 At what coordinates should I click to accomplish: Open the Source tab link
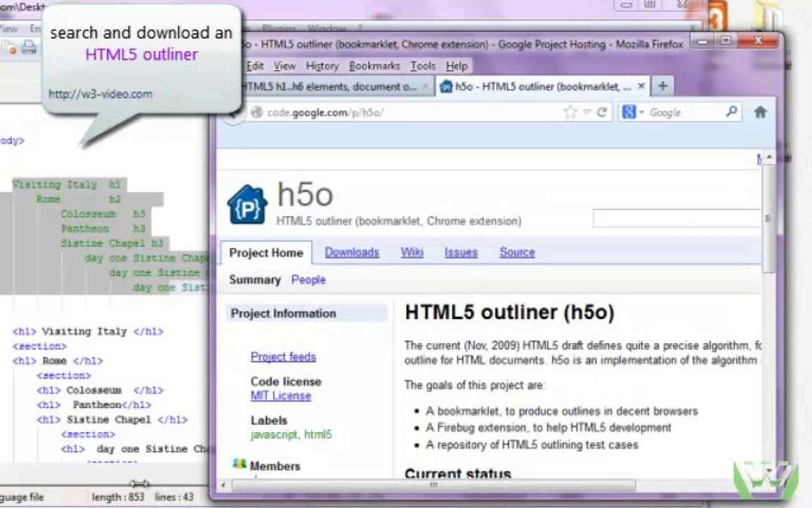pyautogui.click(x=517, y=253)
